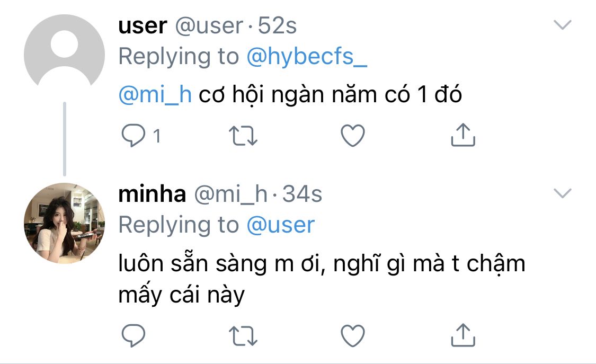The image size is (596, 364).
Task: Reply to the first tweet by user
Action: pyautogui.click(x=134, y=136)
